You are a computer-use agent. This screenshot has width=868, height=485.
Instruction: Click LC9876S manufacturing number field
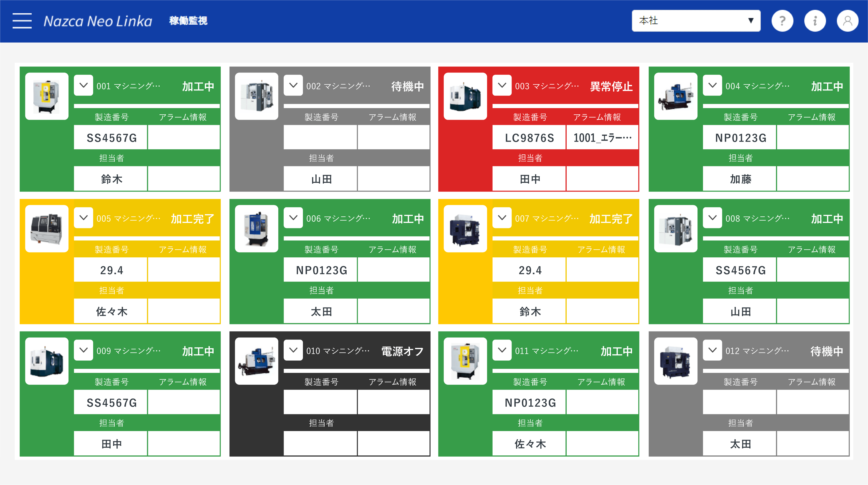click(529, 137)
